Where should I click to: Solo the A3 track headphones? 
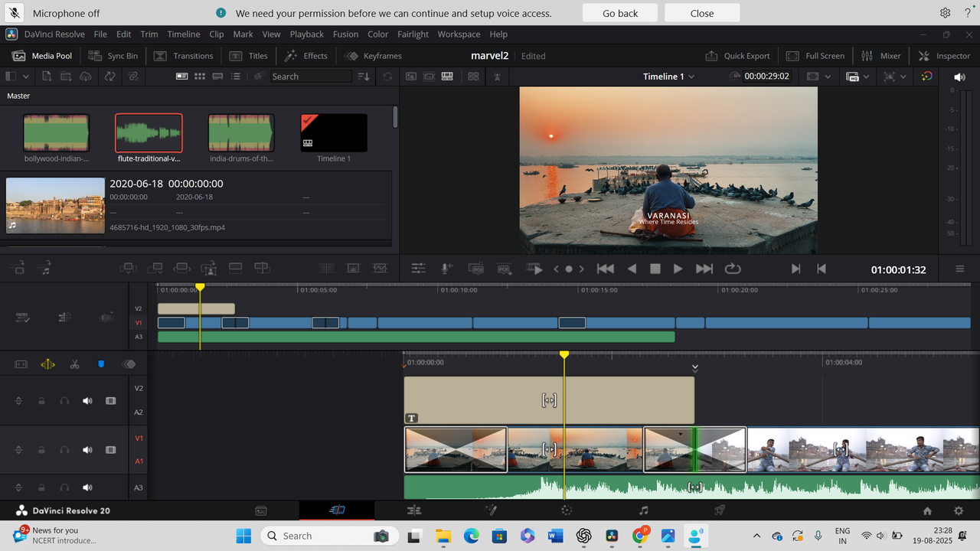64,487
